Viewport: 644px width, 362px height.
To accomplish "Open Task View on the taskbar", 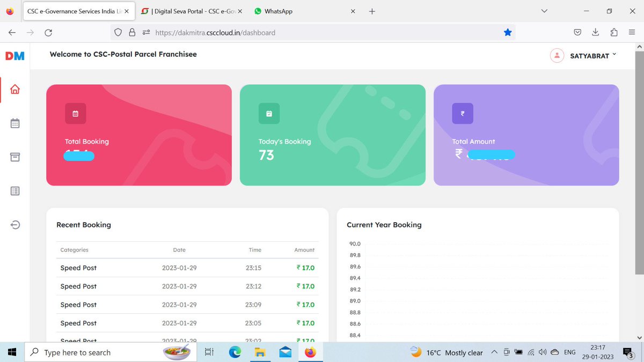I will tap(209, 352).
